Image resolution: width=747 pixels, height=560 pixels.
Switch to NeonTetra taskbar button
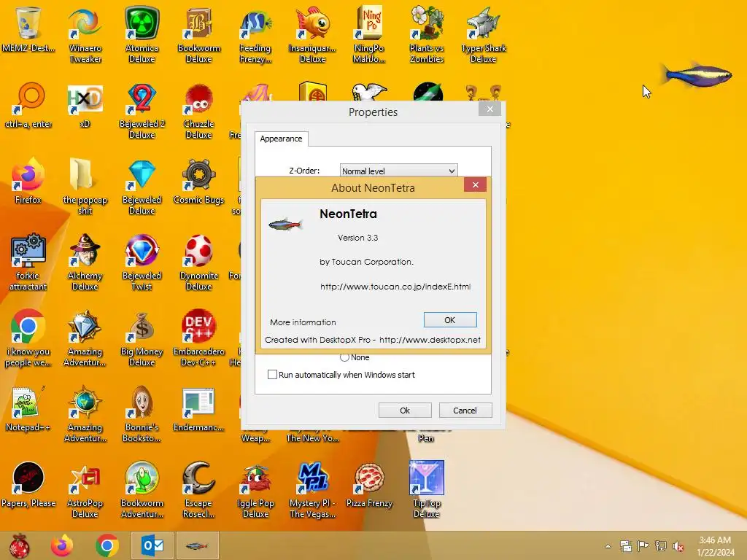tap(197, 545)
